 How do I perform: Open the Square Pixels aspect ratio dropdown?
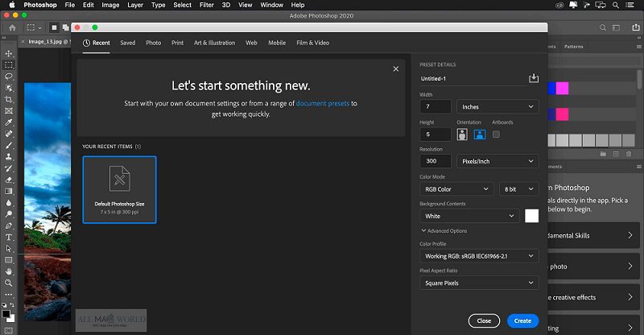click(479, 283)
